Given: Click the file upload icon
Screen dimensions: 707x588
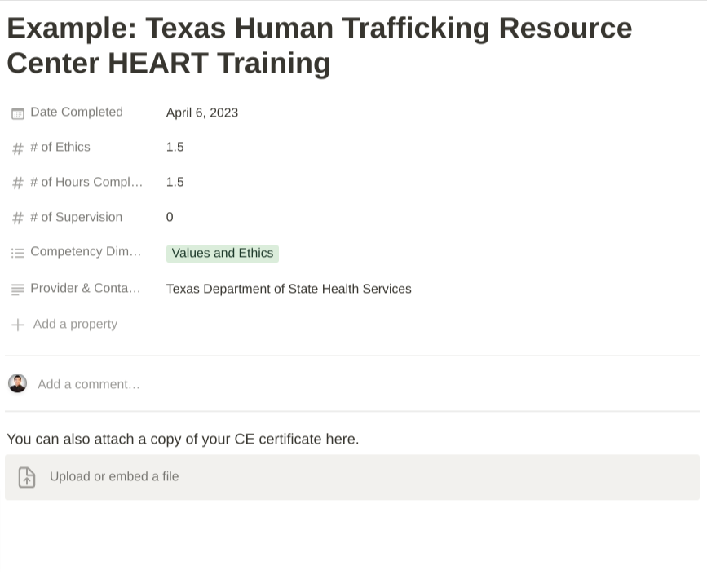Looking at the screenshot, I should pyautogui.click(x=27, y=477).
